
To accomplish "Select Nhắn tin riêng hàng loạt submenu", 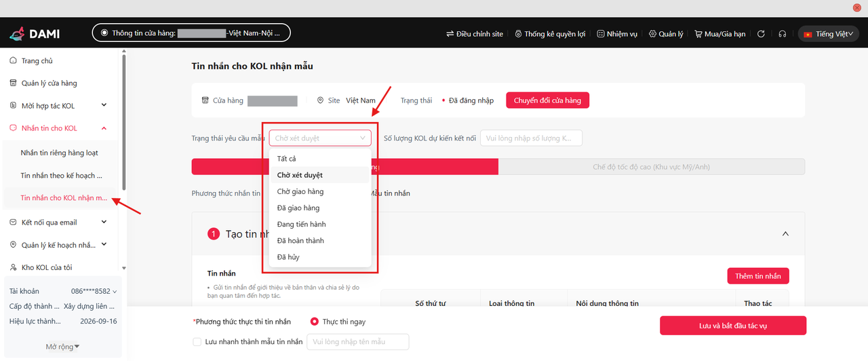I will coord(60,153).
